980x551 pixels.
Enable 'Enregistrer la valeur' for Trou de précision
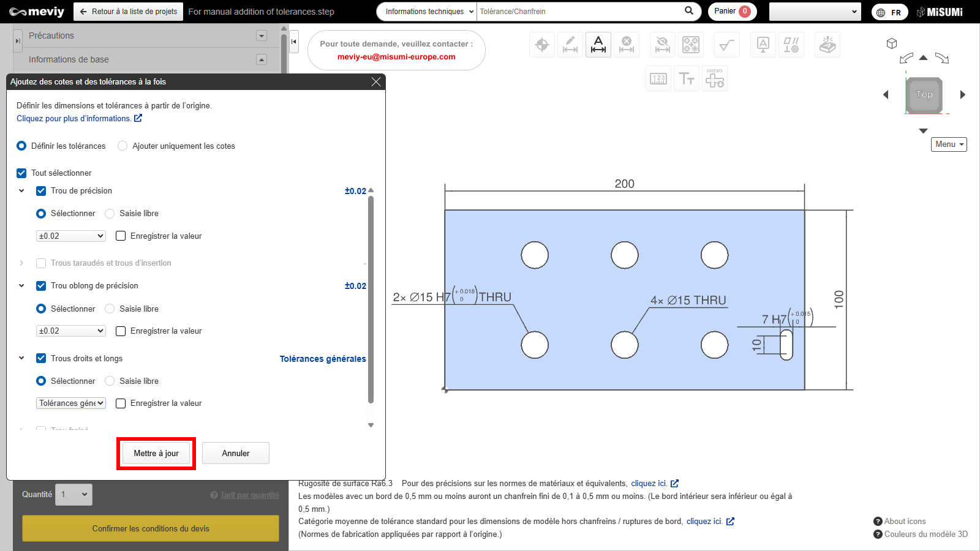121,236
